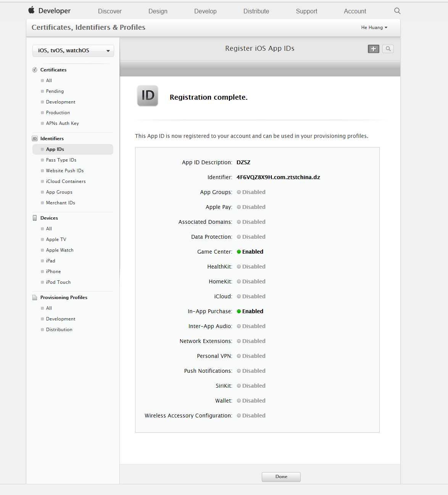Click the large ID registration icon
Viewport: 448px width, 495px height.
(148, 95)
